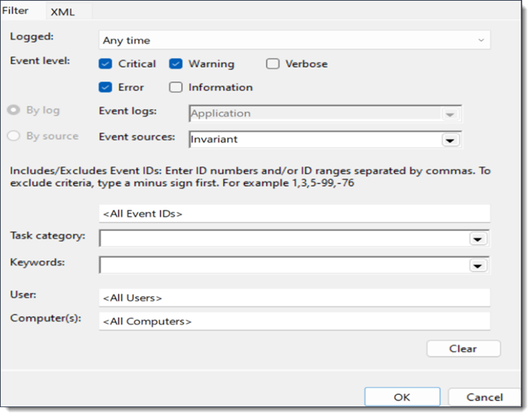532x417 pixels.
Task: Click the All Event IDs input field
Action: tap(294, 214)
